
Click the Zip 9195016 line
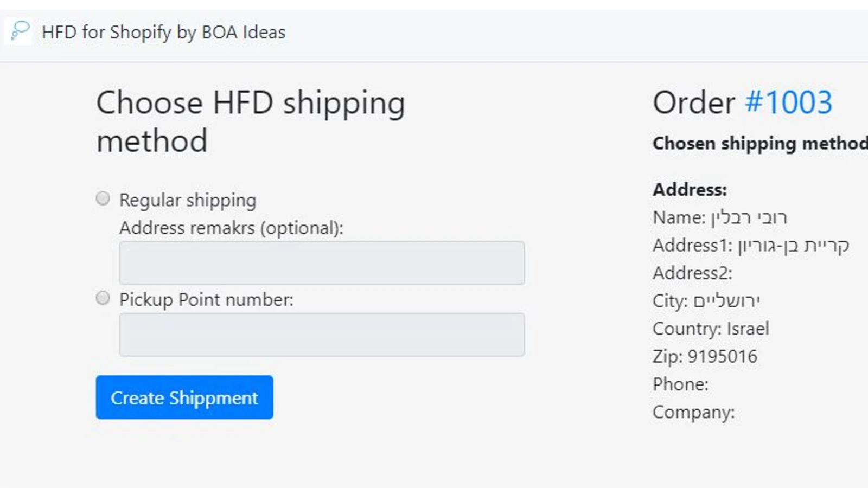705,357
